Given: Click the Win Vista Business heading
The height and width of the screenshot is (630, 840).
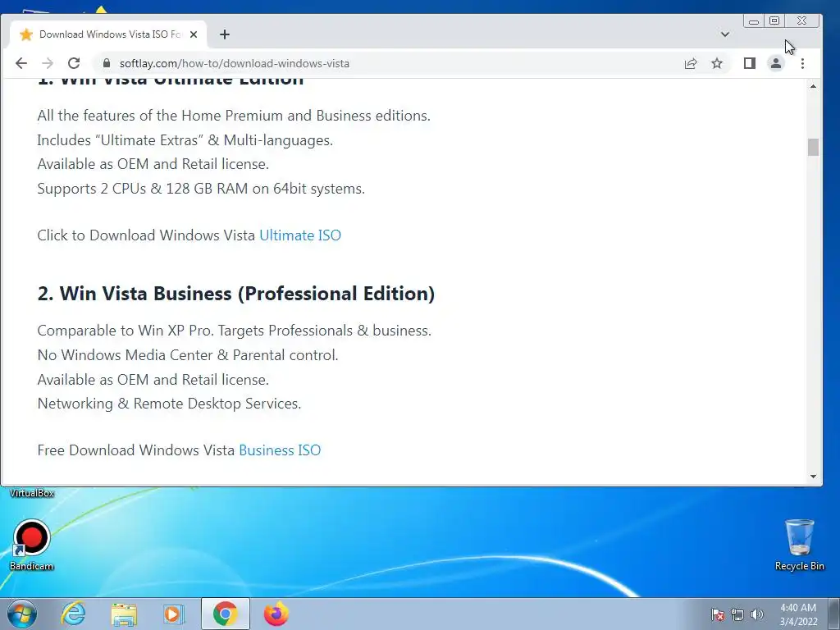Looking at the screenshot, I should pos(236,294).
